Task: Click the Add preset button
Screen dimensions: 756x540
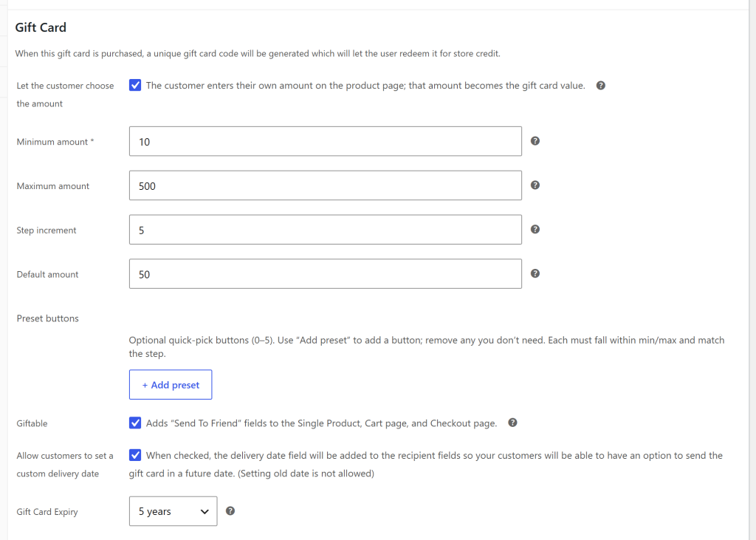Action: coord(171,385)
